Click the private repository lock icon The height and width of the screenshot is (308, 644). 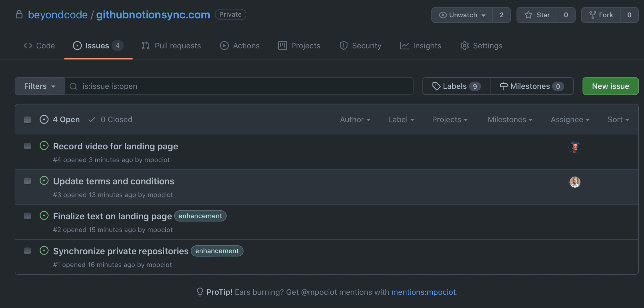pos(19,15)
